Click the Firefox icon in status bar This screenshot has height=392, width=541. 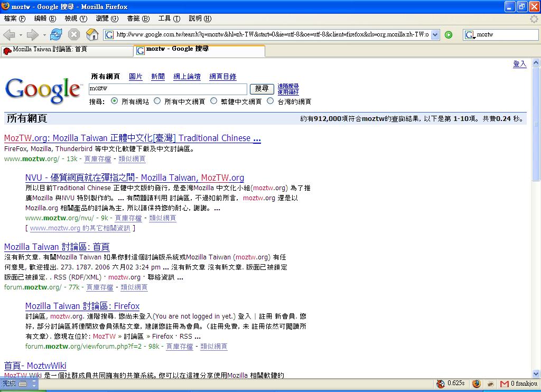[x=477, y=384]
